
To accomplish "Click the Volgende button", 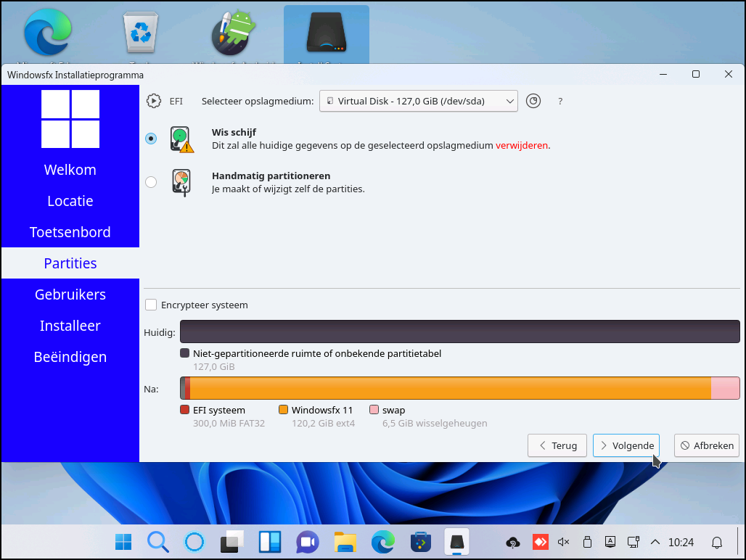I will (x=626, y=445).
